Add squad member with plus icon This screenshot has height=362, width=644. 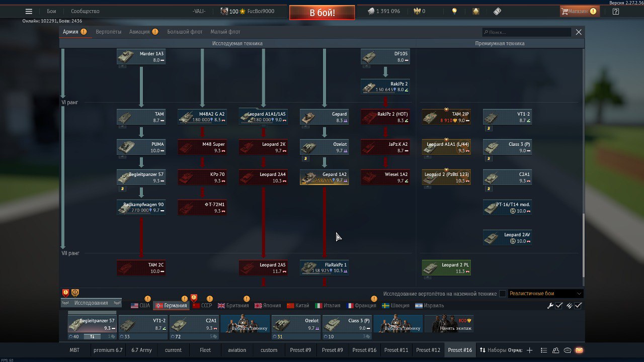pos(529,350)
